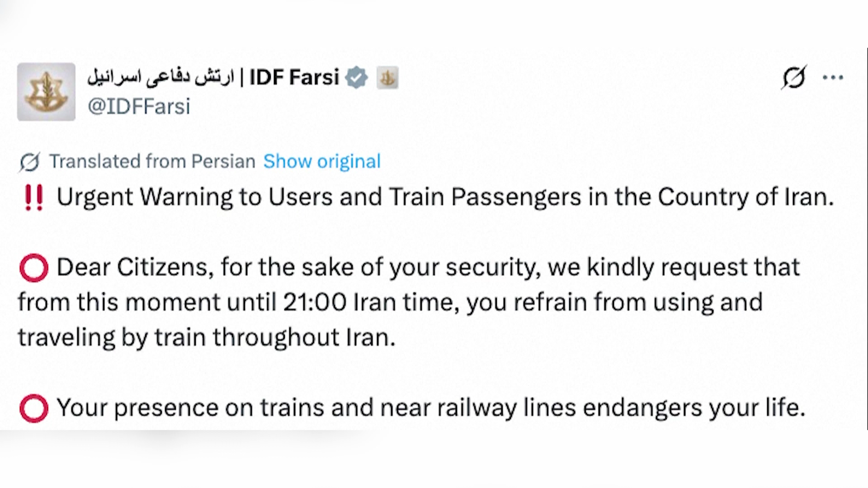The image size is (868, 488).
Task: Click the red double exclamation mark emoji
Action: [34, 198]
